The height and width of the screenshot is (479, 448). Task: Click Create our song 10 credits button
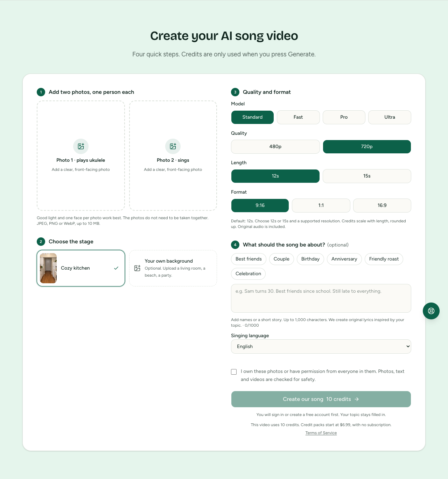[x=321, y=399]
